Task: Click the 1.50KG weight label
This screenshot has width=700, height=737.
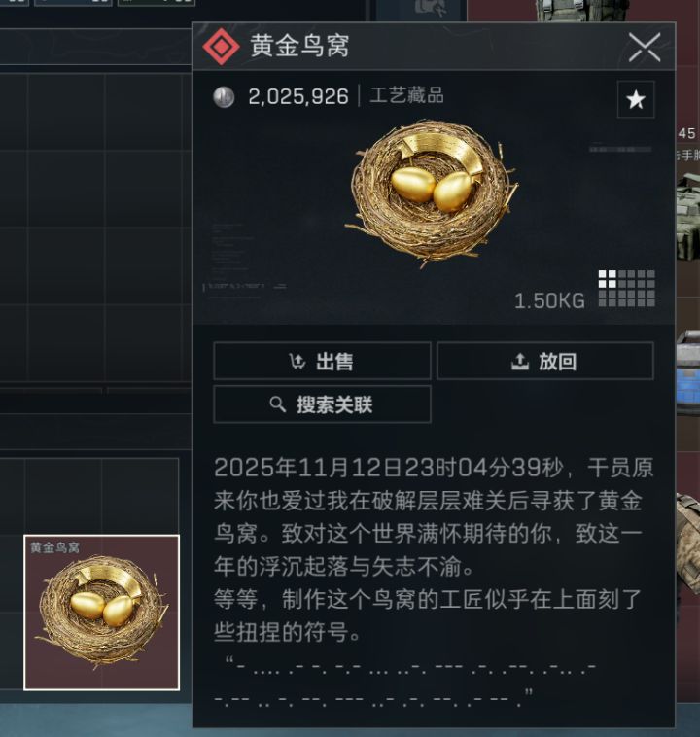Action: pyautogui.click(x=549, y=300)
